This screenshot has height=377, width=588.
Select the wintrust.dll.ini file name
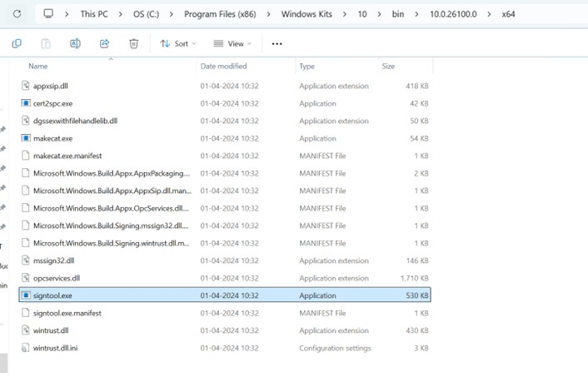coord(55,348)
